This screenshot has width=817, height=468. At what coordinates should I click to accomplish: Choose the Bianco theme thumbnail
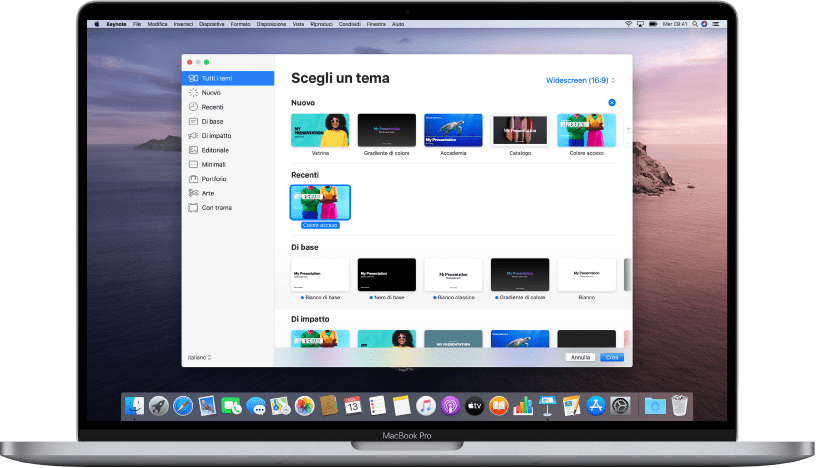[587, 275]
